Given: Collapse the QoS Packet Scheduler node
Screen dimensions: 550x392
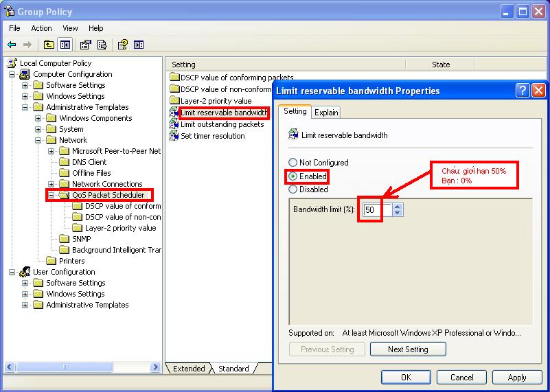Looking at the screenshot, I should tap(51, 195).
